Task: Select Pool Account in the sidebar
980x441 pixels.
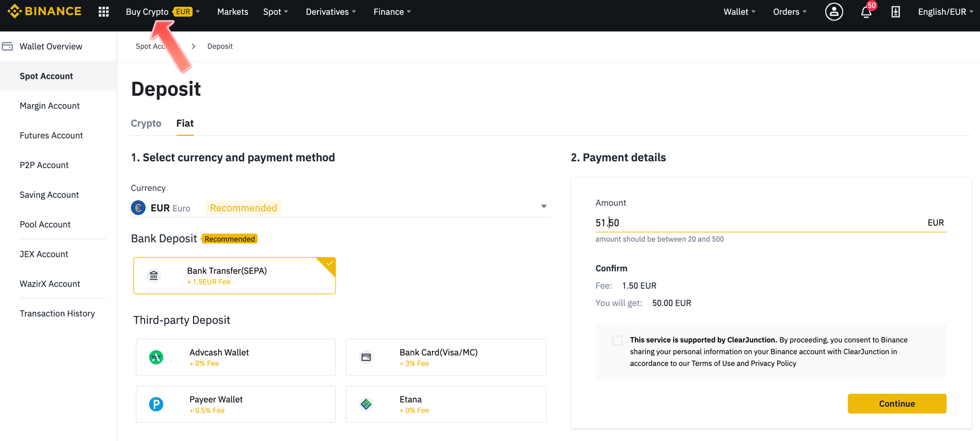Action: tap(45, 224)
